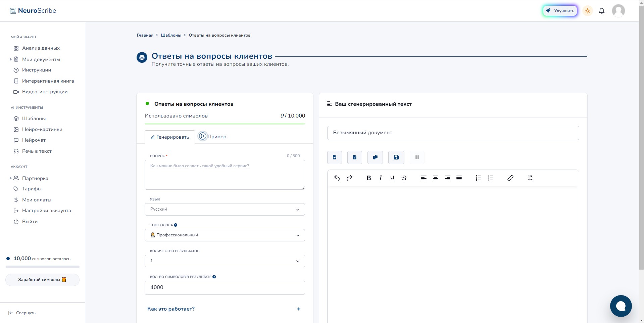Insert a numbered list
Image resolution: width=644 pixels, height=323 pixels.
click(479, 178)
